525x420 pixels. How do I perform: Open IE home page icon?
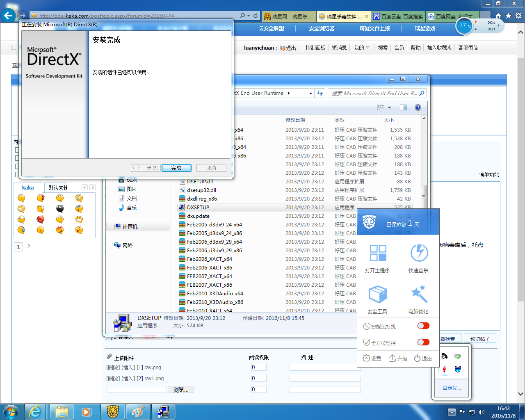pos(498,16)
